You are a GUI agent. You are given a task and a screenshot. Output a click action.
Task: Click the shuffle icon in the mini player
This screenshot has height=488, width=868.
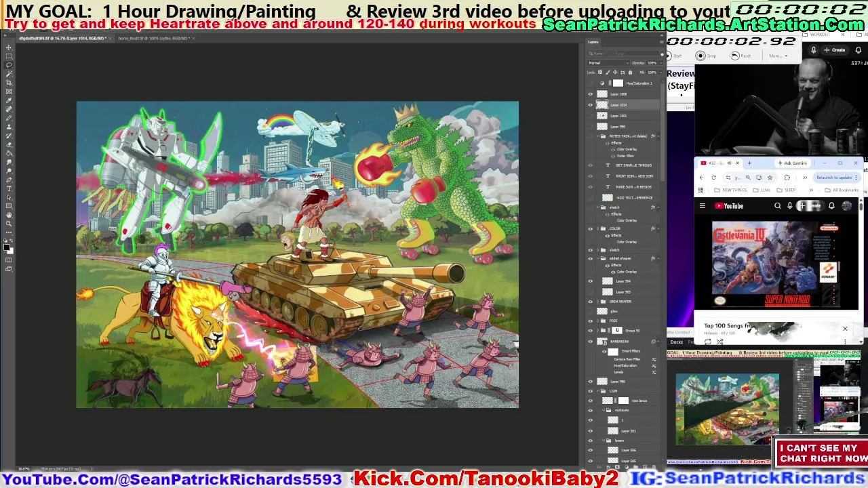coord(719,342)
